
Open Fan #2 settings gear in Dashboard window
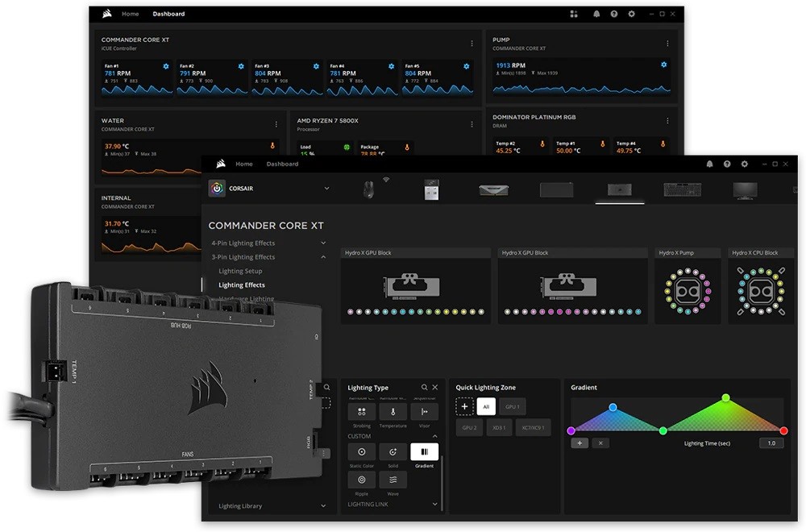point(241,66)
